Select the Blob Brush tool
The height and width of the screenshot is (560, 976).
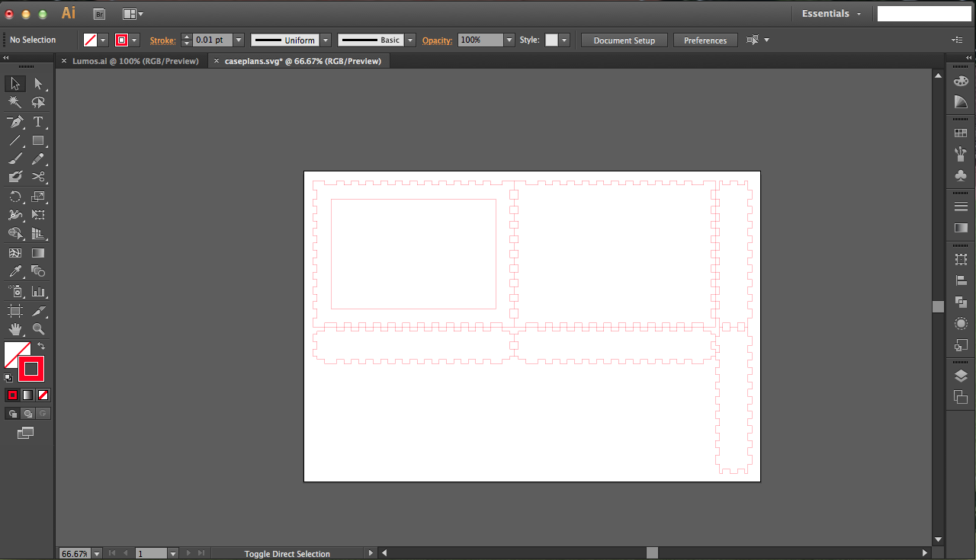15,177
